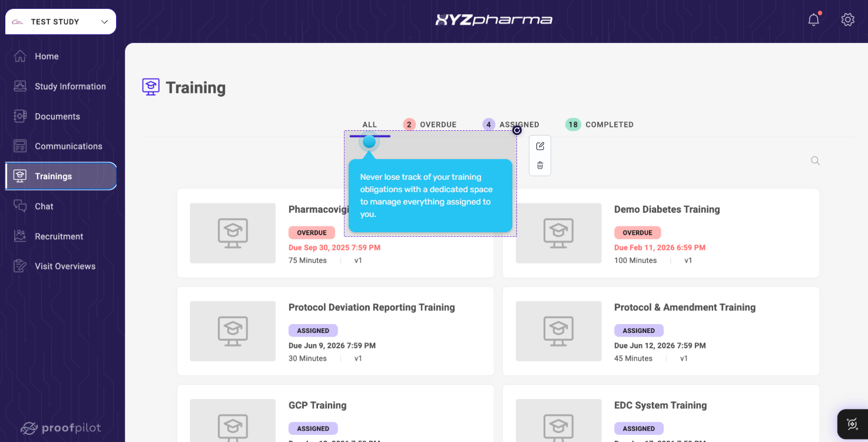This screenshot has width=868, height=442.
Task: Select the OVERDUE tab
Action: click(x=430, y=124)
